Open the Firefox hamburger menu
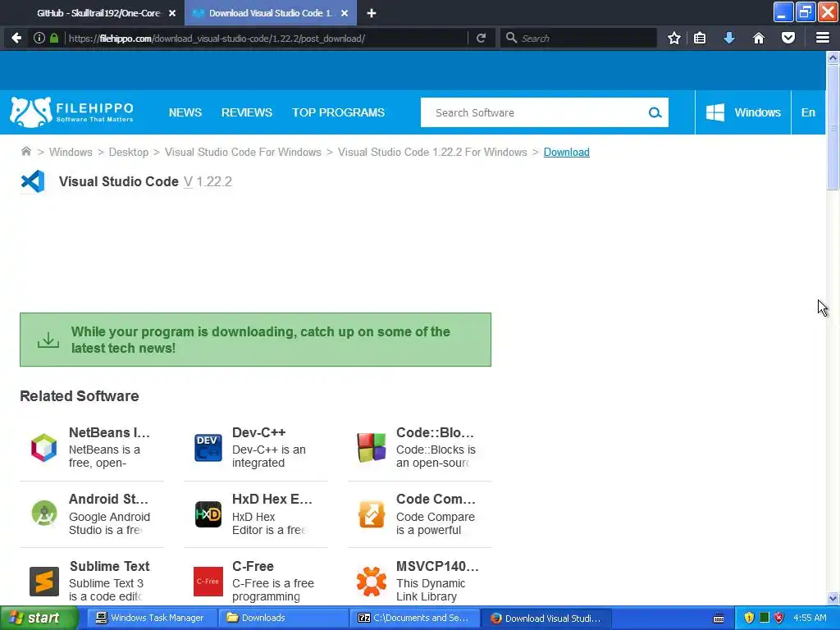 pos(823,38)
